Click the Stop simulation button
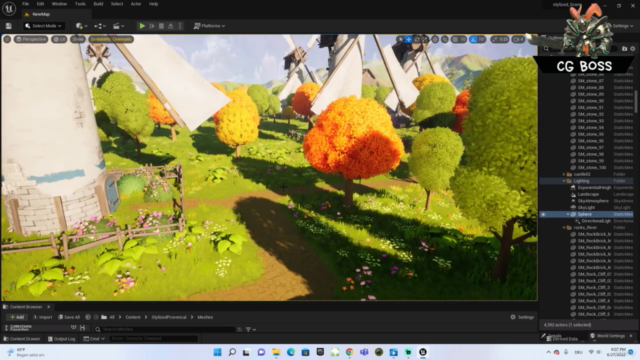 (161, 26)
